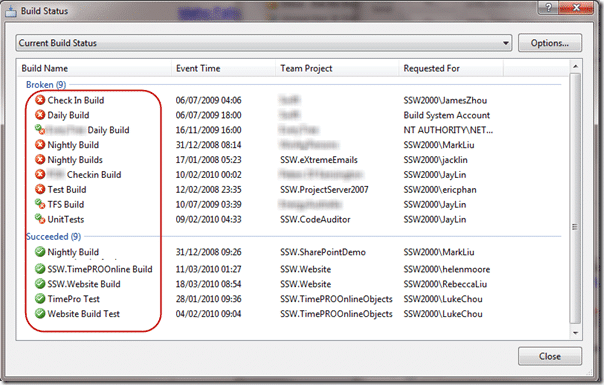604x385 pixels.
Task: Click requester SSW2000\jacklin
Action: [435, 160]
